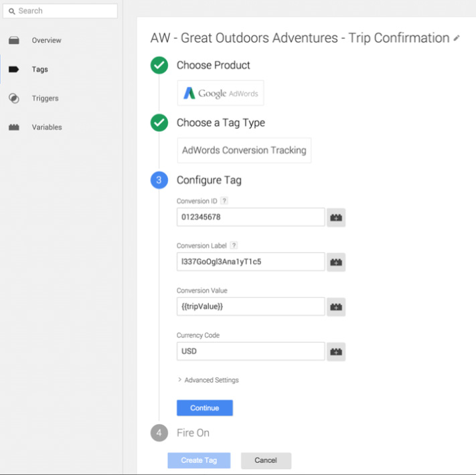
Task: Insert variable for Conversion Value
Action: pyautogui.click(x=336, y=307)
